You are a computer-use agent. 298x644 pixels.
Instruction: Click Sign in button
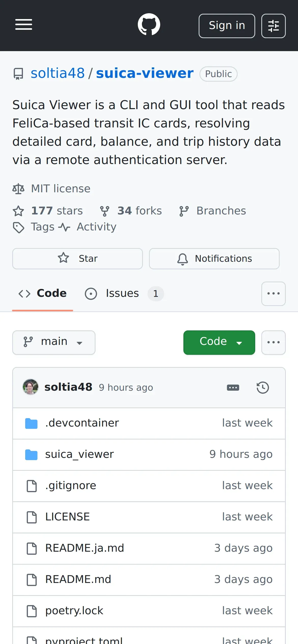[x=227, y=26]
